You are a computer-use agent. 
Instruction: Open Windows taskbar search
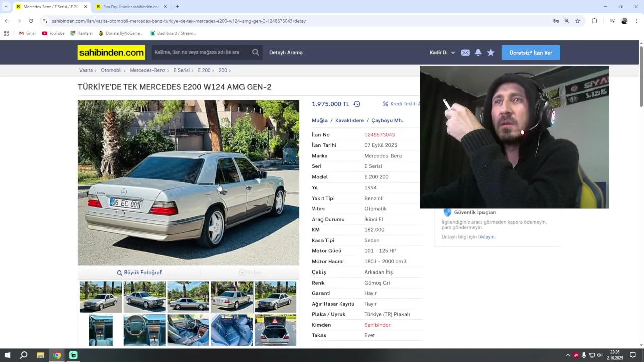pyautogui.click(x=24, y=355)
